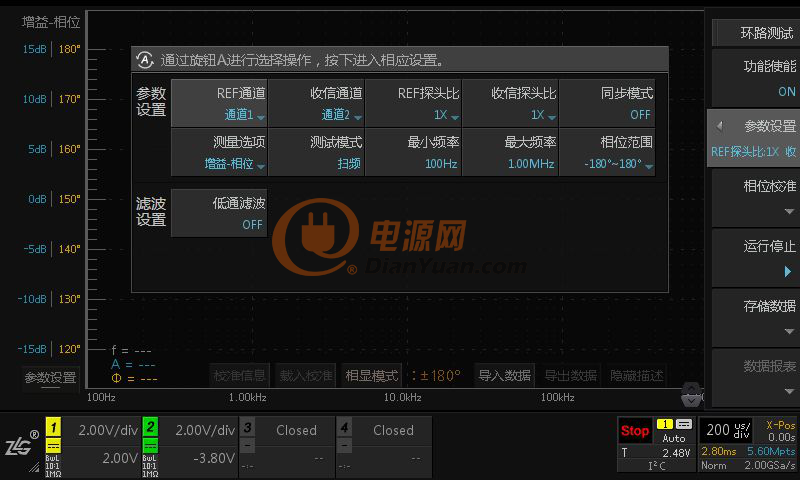
Task: Click the red Stop status button
Action: (x=635, y=431)
